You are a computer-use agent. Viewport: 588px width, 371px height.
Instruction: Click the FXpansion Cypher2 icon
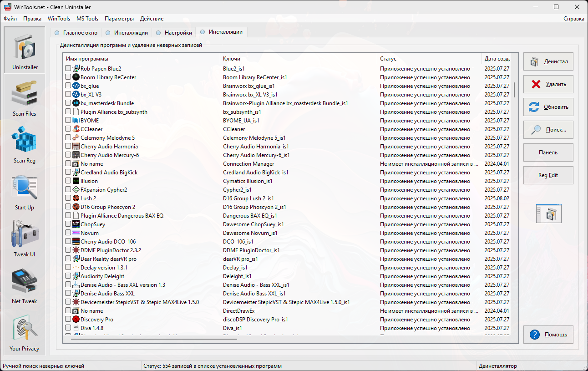pos(76,190)
